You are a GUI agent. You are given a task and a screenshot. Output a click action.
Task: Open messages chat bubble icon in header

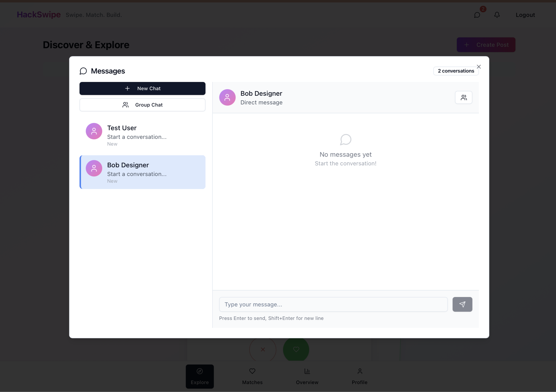click(x=477, y=15)
